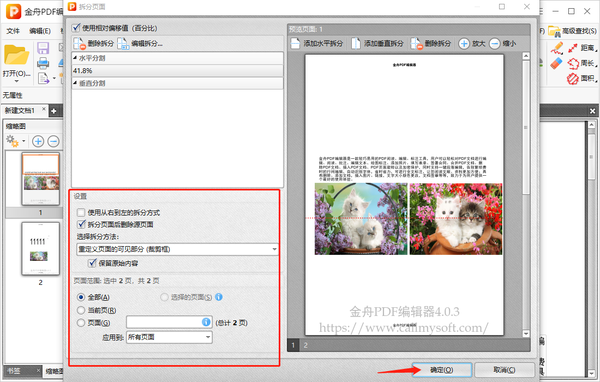Open the 选择拆分方法 dropdown

point(177,249)
